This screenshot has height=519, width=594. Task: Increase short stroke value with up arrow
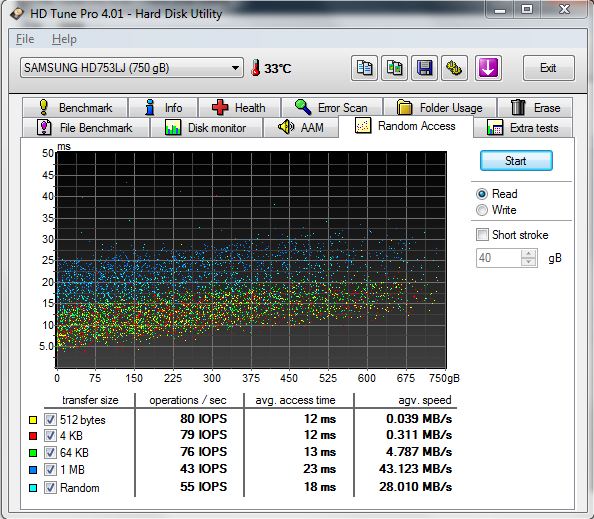click(528, 254)
